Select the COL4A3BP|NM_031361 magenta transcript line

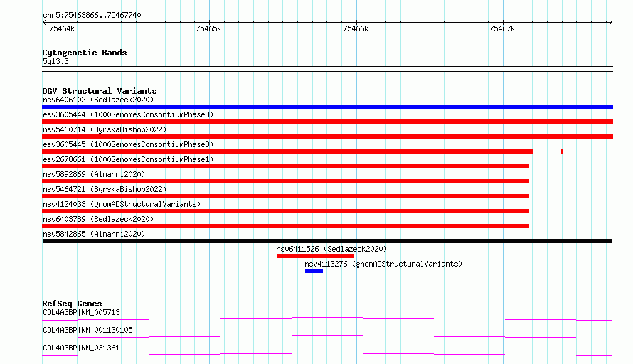327,354
